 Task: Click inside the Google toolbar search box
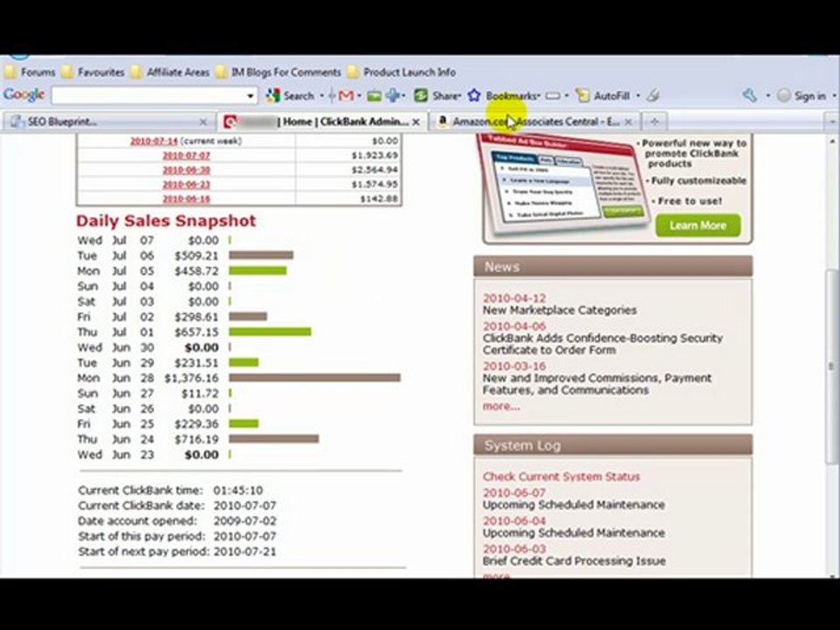(x=148, y=96)
